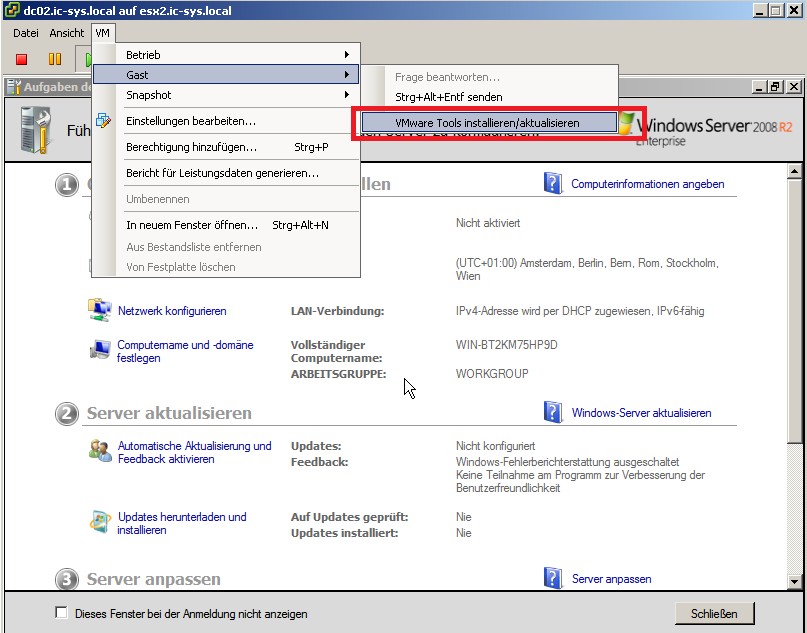807x633 pixels.
Task: Click the red power-off toolbar icon
Action: [x=21, y=60]
